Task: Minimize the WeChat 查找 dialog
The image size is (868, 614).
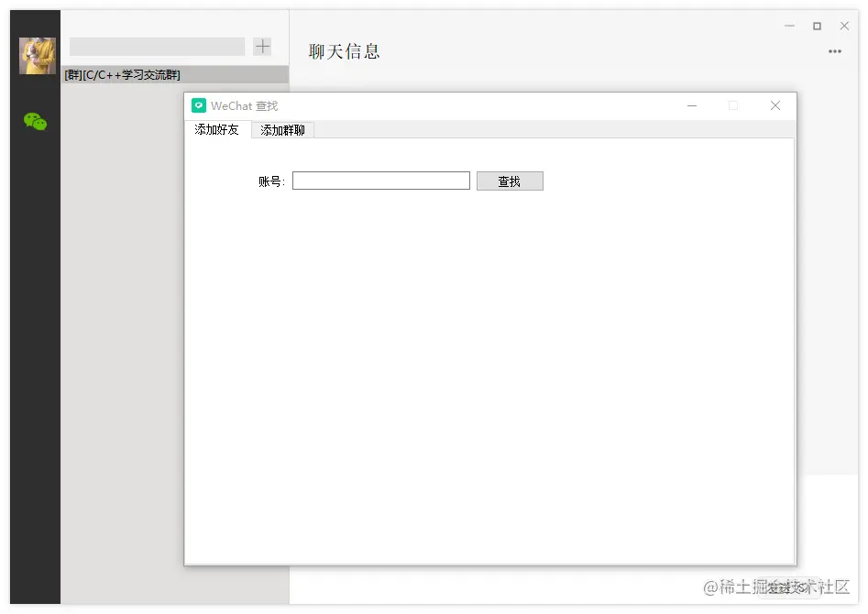Action: click(692, 105)
